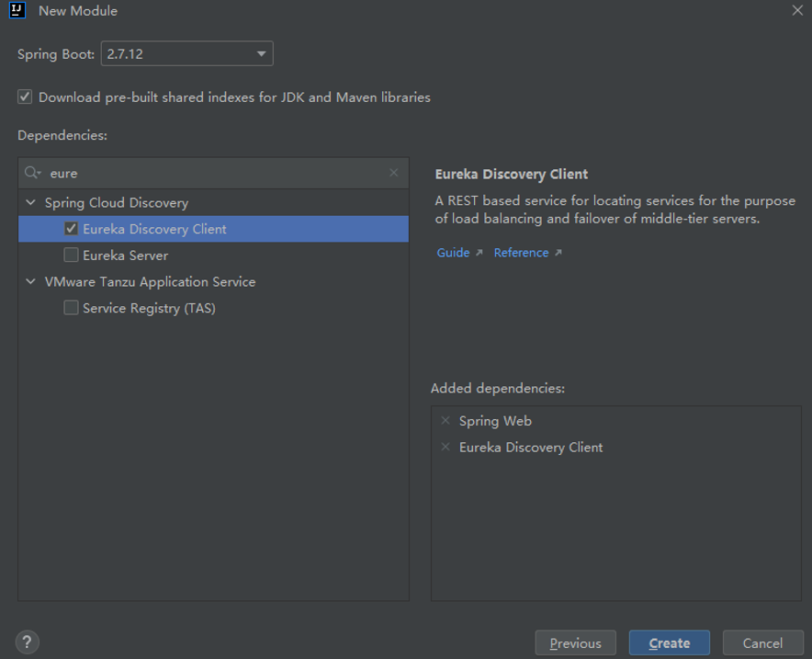Uncheck Eureka Discovery Client checkbox
The width and height of the screenshot is (812, 659).
tap(71, 229)
